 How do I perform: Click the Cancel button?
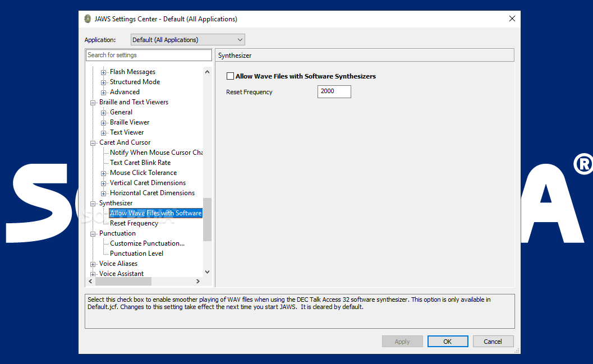(x=493, y=342)
